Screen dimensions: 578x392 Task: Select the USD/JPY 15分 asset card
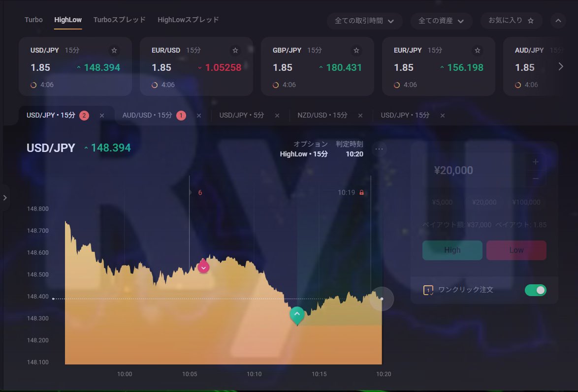75,66
